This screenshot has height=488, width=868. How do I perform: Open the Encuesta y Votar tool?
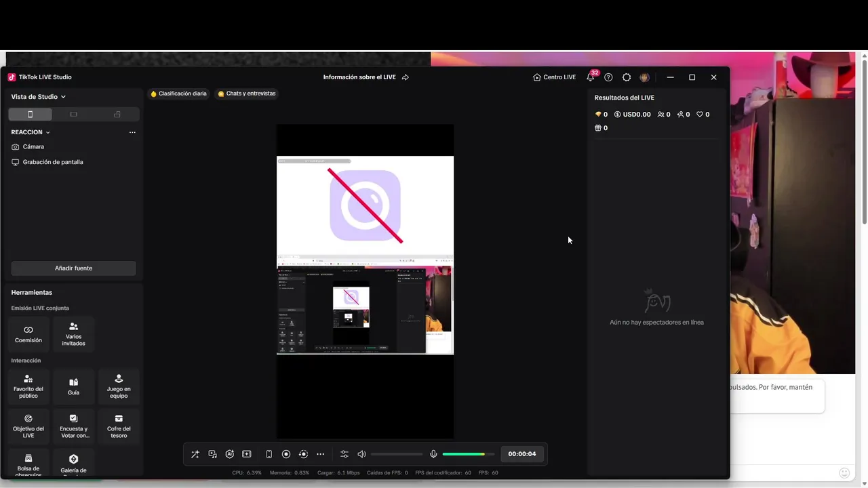click(73, 426)
